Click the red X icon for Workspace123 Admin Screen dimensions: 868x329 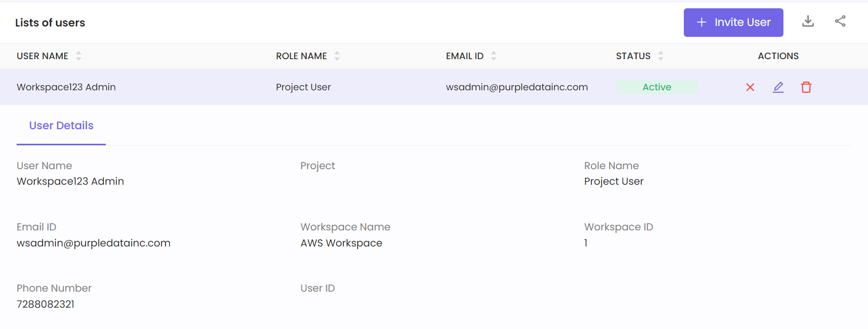(750, 87)
